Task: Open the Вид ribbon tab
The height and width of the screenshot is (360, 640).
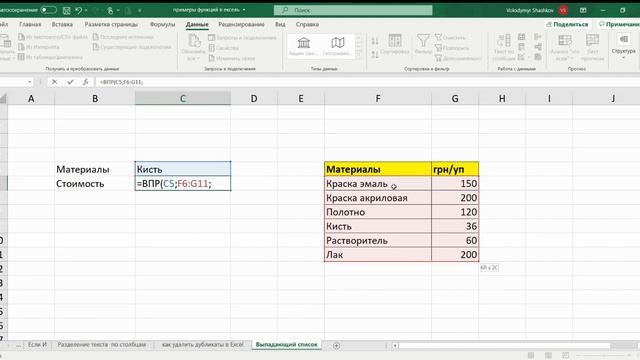Action: (280, 24)
